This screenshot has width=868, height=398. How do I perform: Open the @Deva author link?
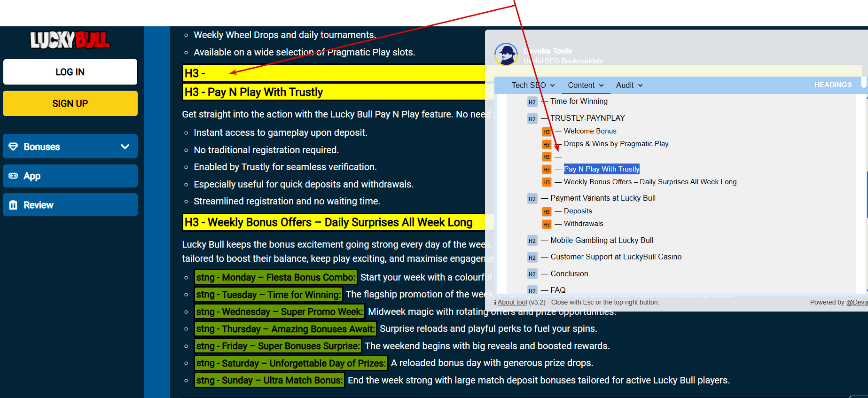point(857,302)
